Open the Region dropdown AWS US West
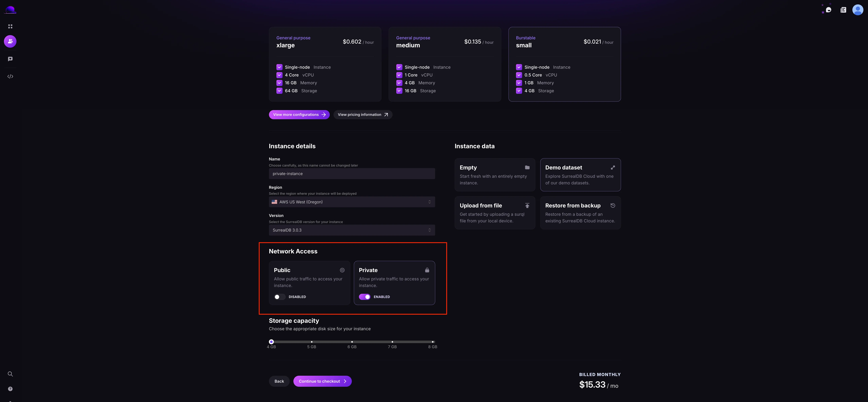 pyautogui.click(x=351, y=202)
